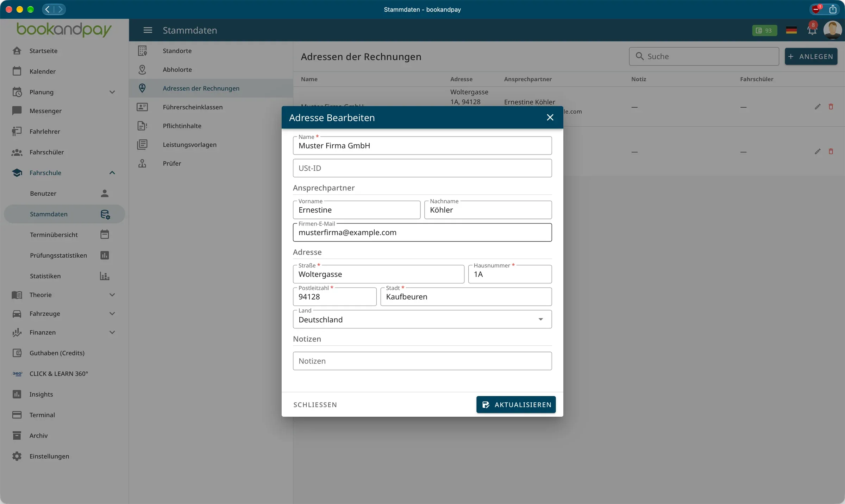Open the notifications bell icon

pos(812,30)
